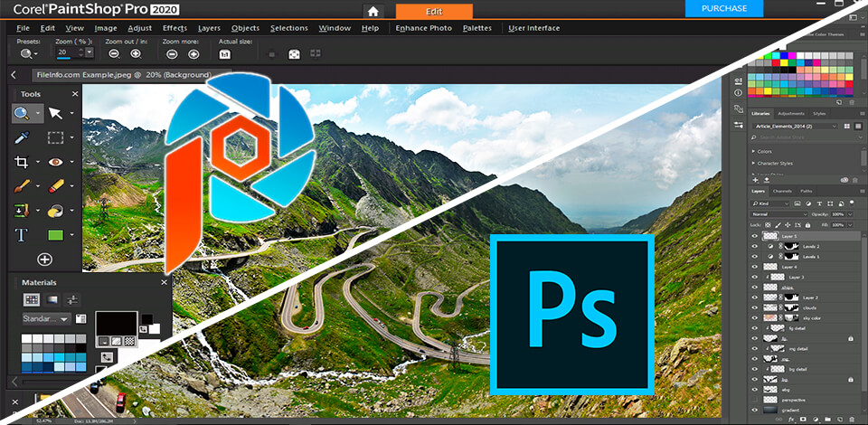The image size is (868, 425).
Task: Hide the Levels 2 adjustment layer
Action: coord(754,246)
